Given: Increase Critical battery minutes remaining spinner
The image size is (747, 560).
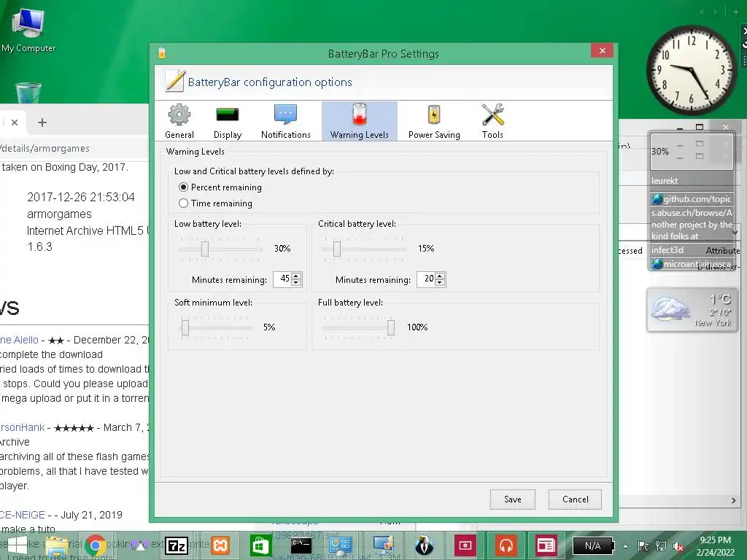Looking at the screenshot, I should tap(440, 276).
